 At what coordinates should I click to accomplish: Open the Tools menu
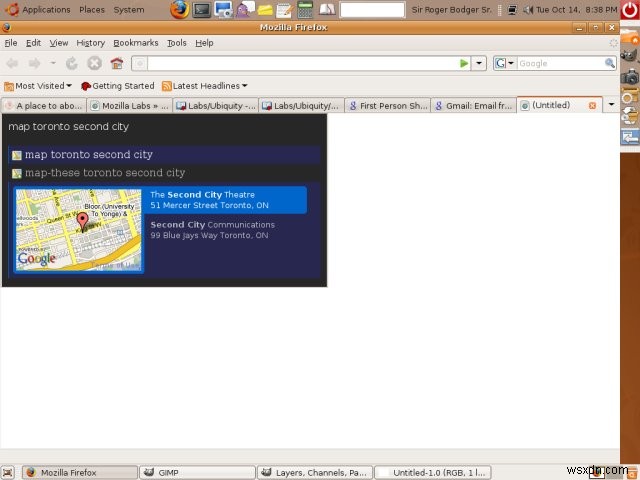tap(177, 43)
